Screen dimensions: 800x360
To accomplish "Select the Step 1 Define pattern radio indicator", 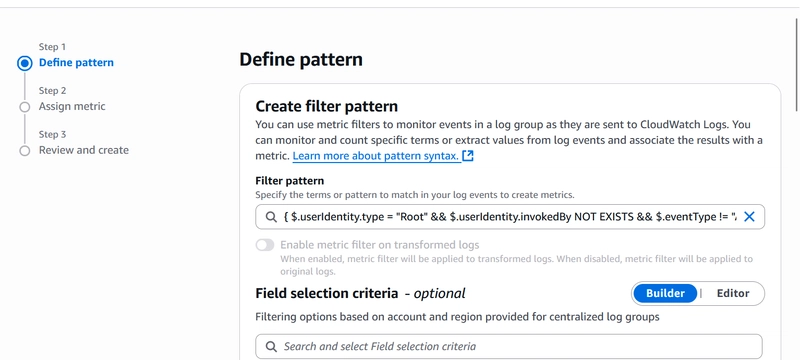I will click(x=24, y=63).
